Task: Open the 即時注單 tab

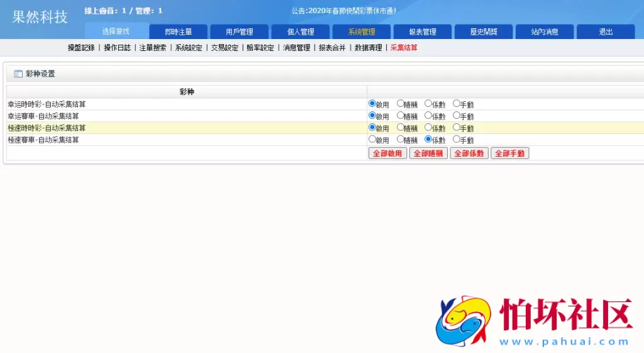Action: pos(178,31)
